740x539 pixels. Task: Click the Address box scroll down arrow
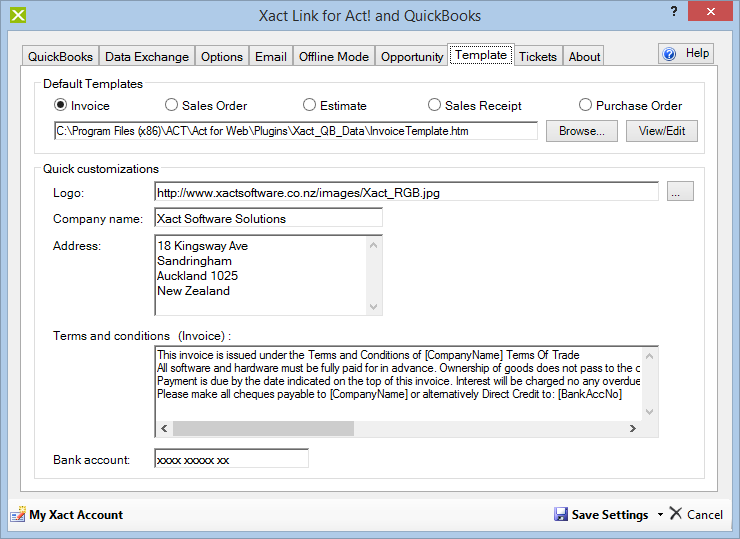tap(373, 307)
